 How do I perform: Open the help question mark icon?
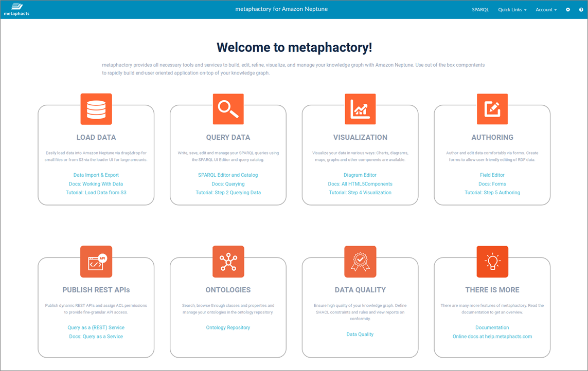pyautogui.click(x=581, y=10)
